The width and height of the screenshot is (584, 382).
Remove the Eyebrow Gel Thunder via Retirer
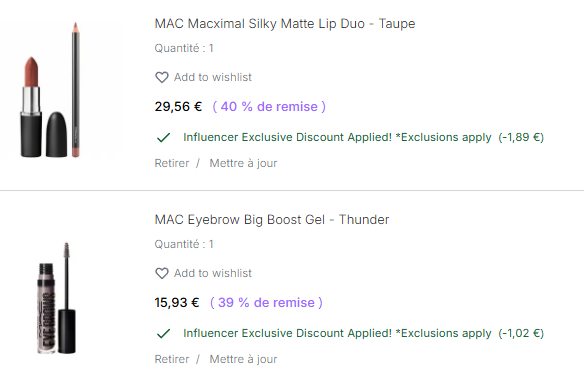[x=172, y=359]
